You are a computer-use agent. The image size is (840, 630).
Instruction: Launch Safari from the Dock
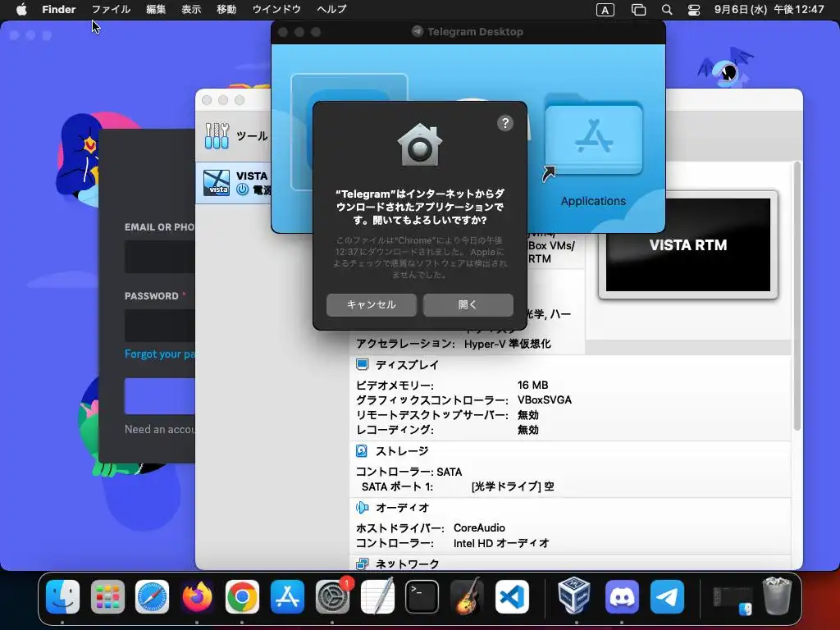point(152,596)
